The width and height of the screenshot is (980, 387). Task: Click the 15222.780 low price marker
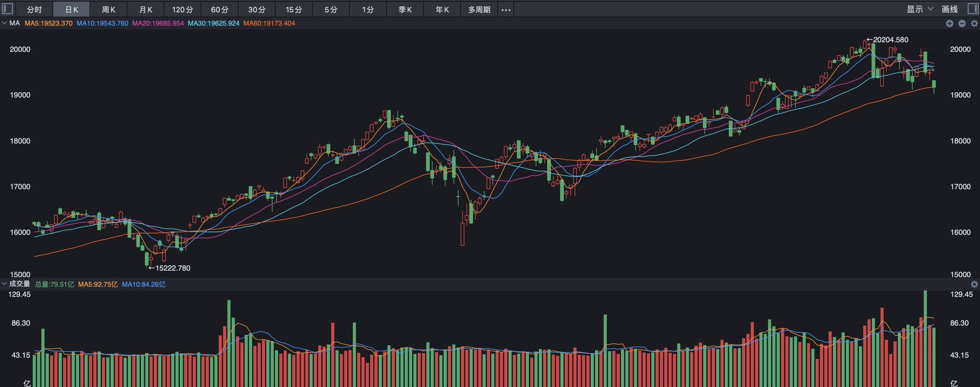point(172,268)
